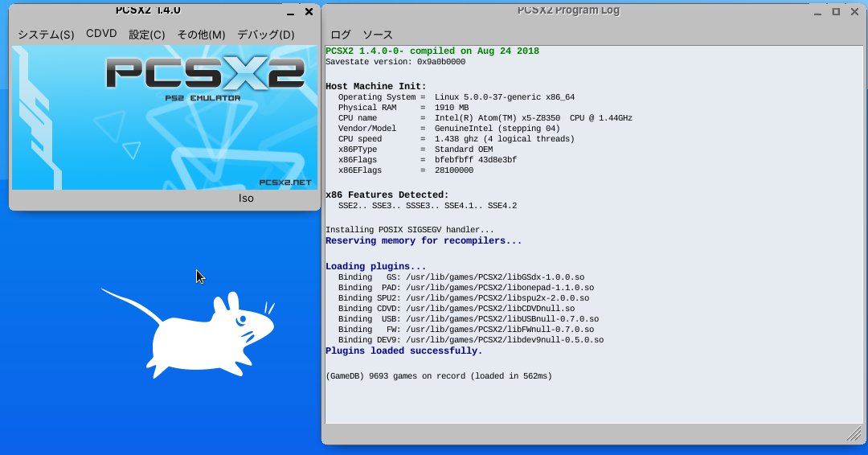Click 'Installing POSIX SIGSEGV handler...' line
The width and height of the screenshot is (868, 455).
pos(410,230)
